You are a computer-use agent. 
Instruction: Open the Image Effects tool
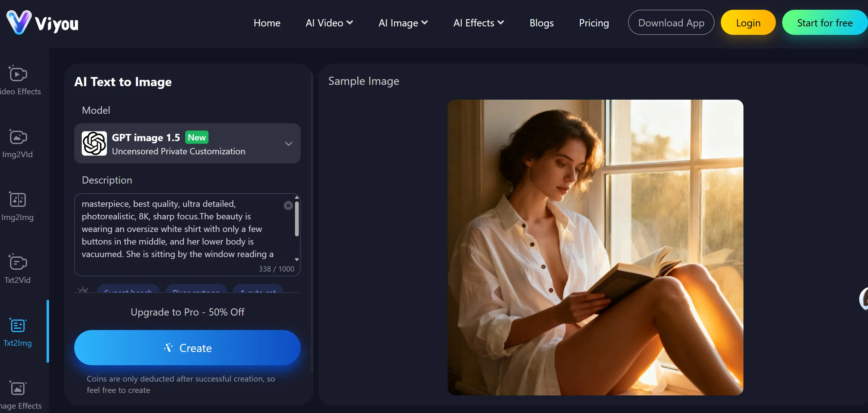coord(18,394)
